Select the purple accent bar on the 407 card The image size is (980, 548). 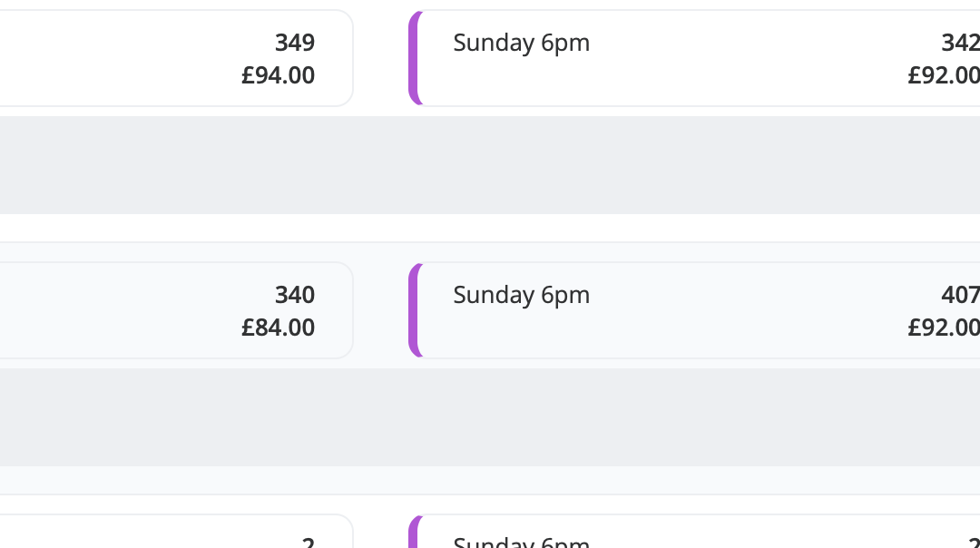tap(415, 310)
